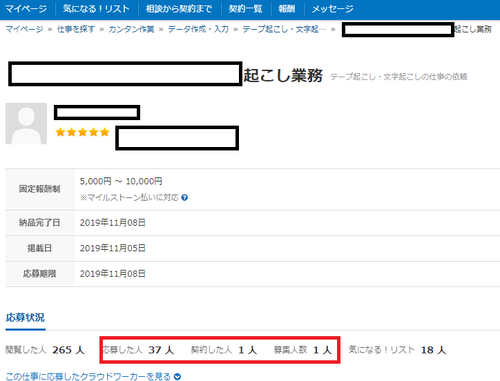Click the 気になる！リスト 18 人 count

point(397,350)
